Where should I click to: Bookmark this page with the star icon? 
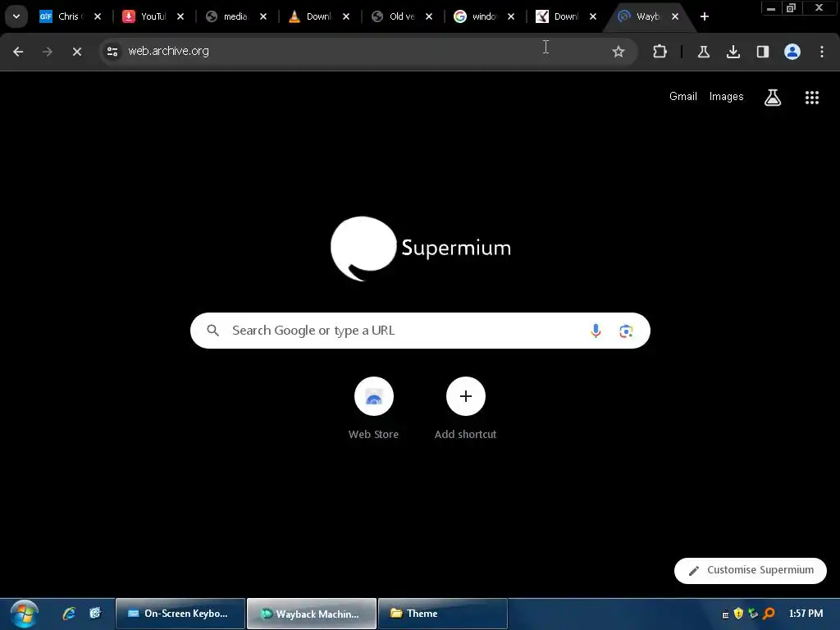click(619, 52)
